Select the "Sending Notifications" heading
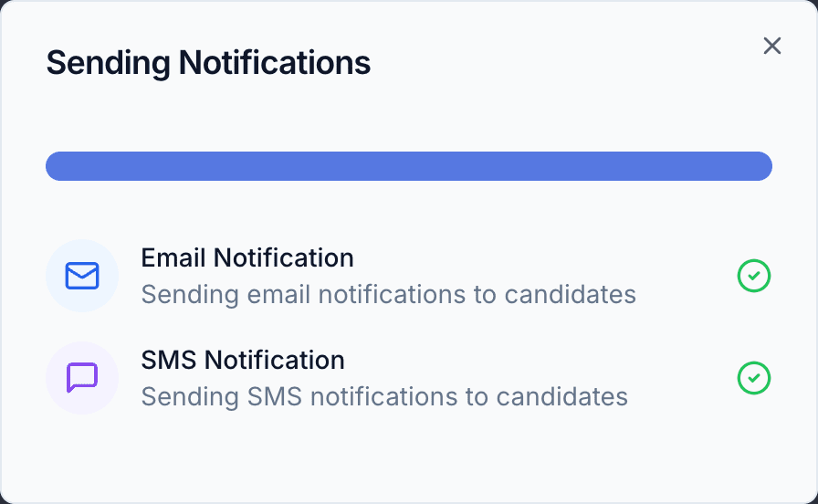 click(x=208, y=63)
